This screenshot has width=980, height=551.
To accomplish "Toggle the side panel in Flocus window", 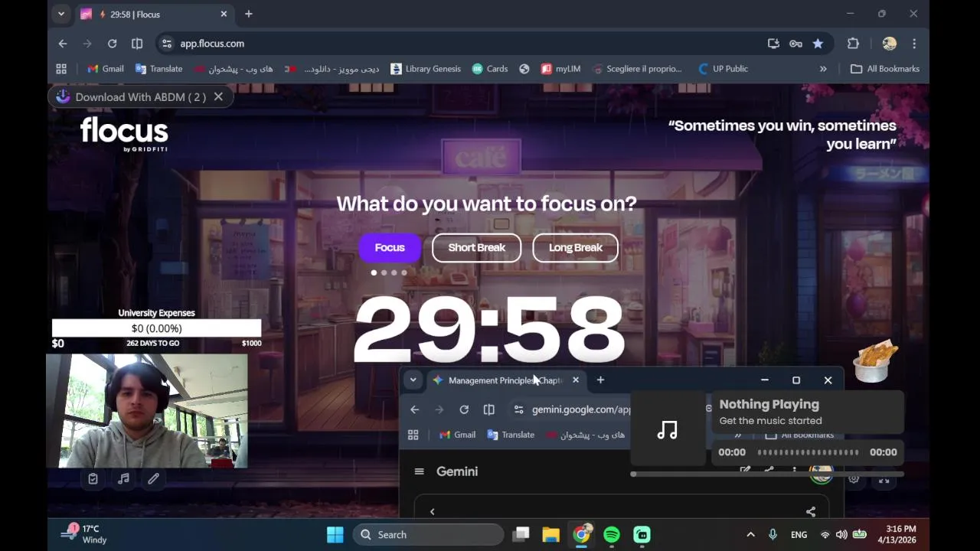I will click(x=137, y=44).
